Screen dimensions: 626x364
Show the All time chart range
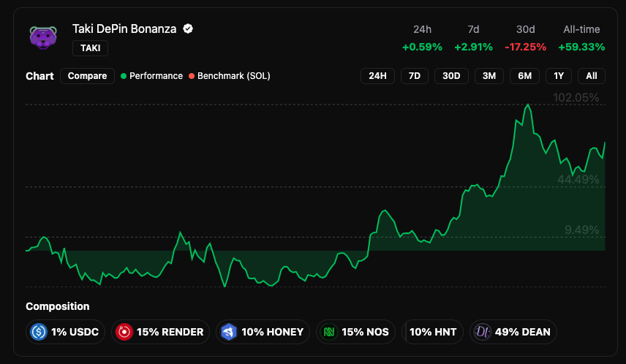(x=592, y=76)
